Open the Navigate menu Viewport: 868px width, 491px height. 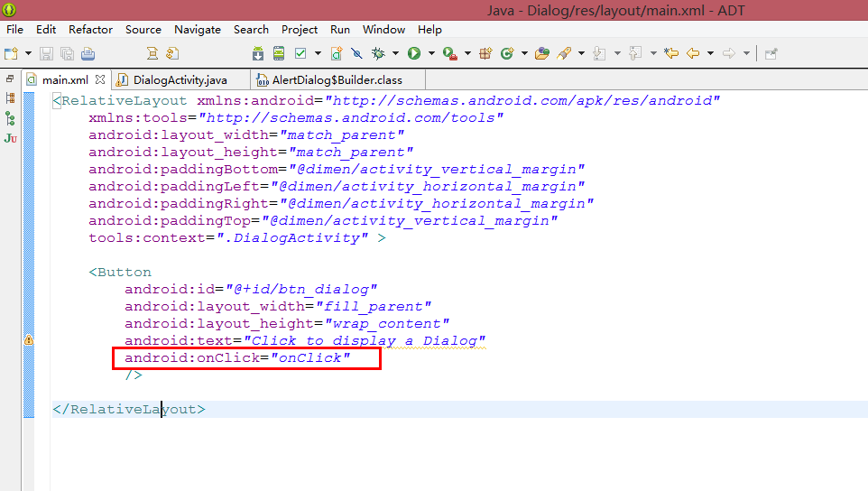coord(198,30)
